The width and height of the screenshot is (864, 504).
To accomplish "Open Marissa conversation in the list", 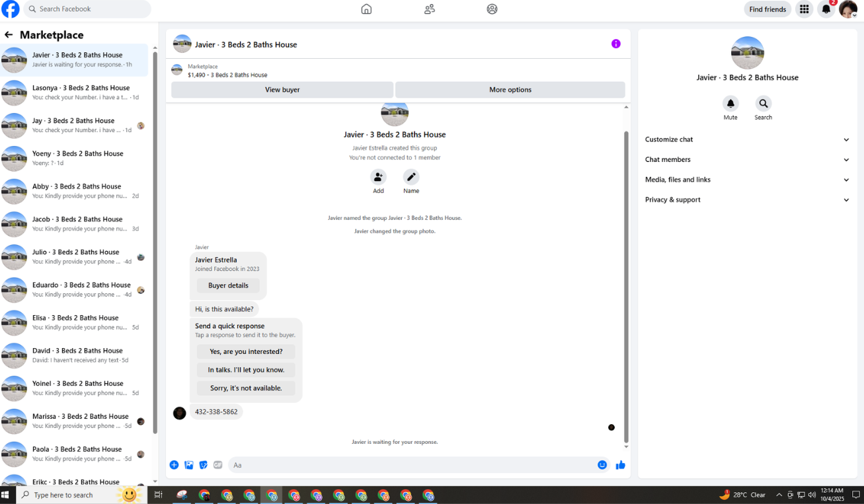I will pyautogui.click(x=75, y=421).
